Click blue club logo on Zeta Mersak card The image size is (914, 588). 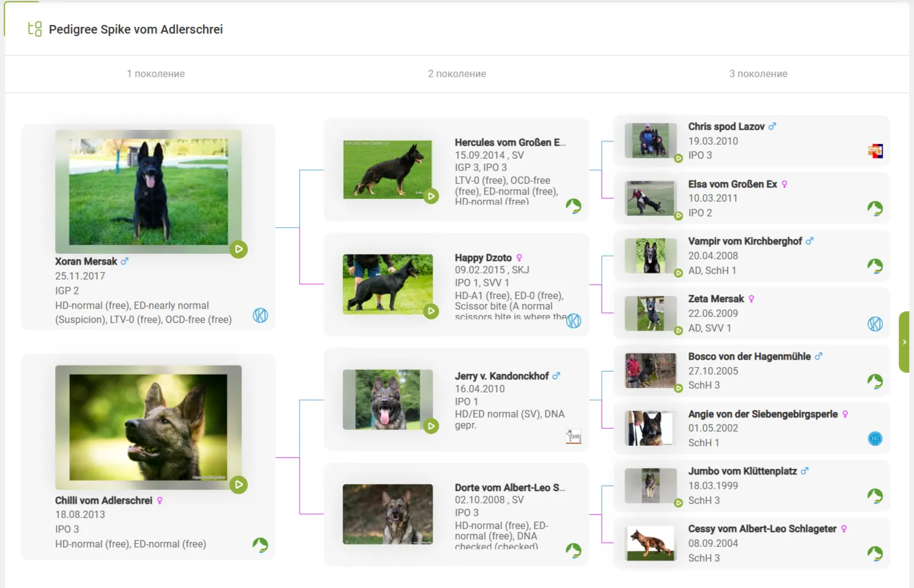[875, 324]
